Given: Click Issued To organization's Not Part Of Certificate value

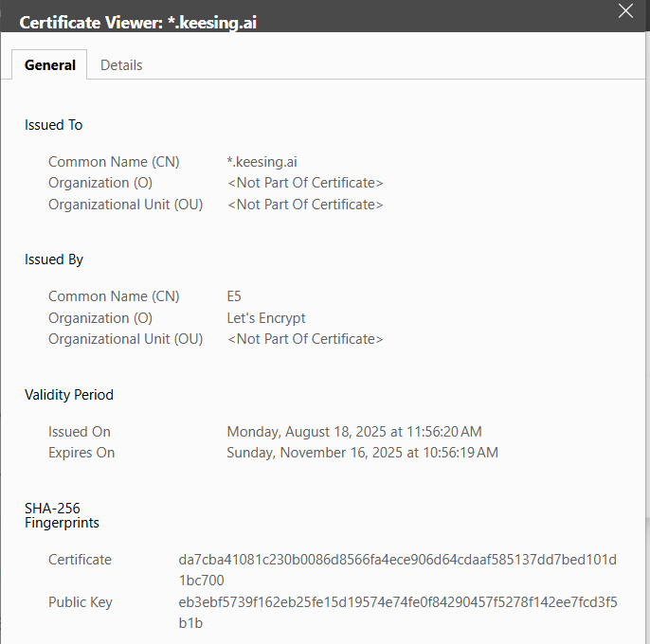Looking at the screenshot, I should pyautogui.click(x=305, y=183).
